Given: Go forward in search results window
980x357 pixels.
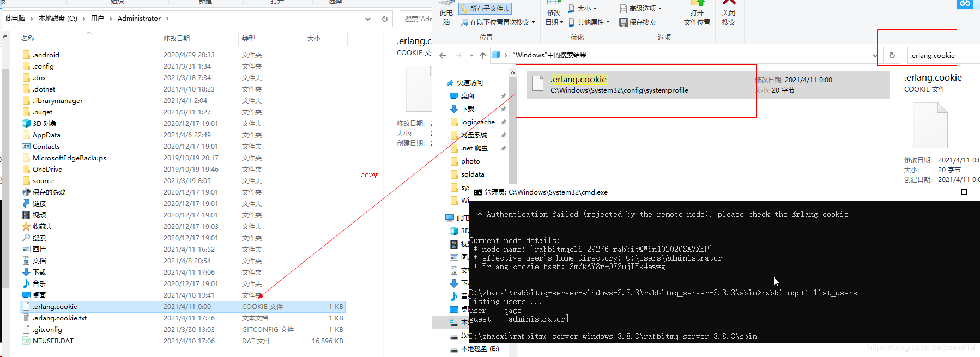Looking at the screenshot, I should (x=459, y=55).
